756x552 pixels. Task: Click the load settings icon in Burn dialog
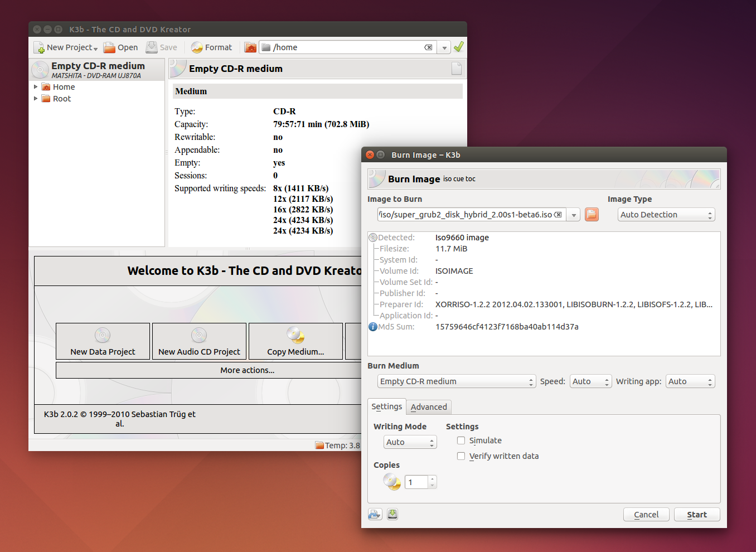375,514
